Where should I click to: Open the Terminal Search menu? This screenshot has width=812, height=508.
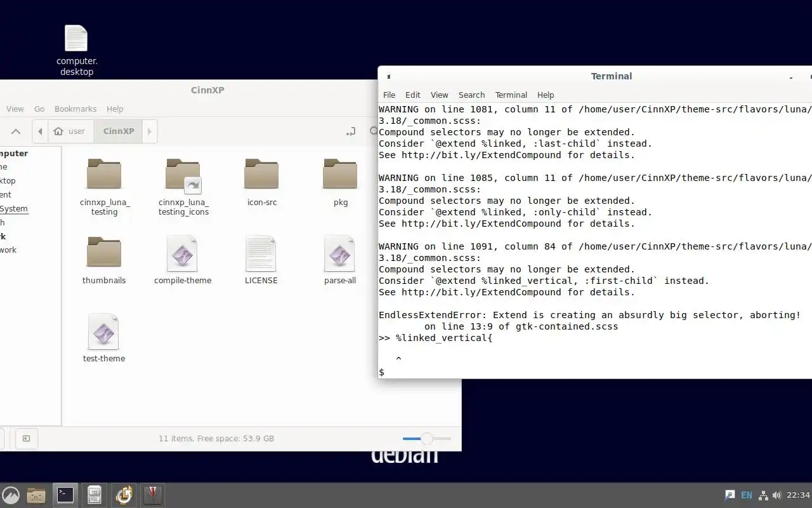point(471,95)
